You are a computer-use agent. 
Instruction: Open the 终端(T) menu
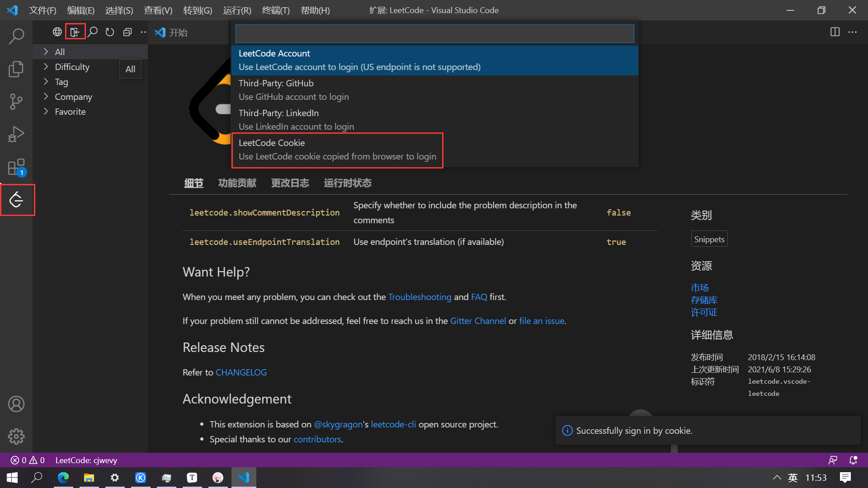click(275, 10)
